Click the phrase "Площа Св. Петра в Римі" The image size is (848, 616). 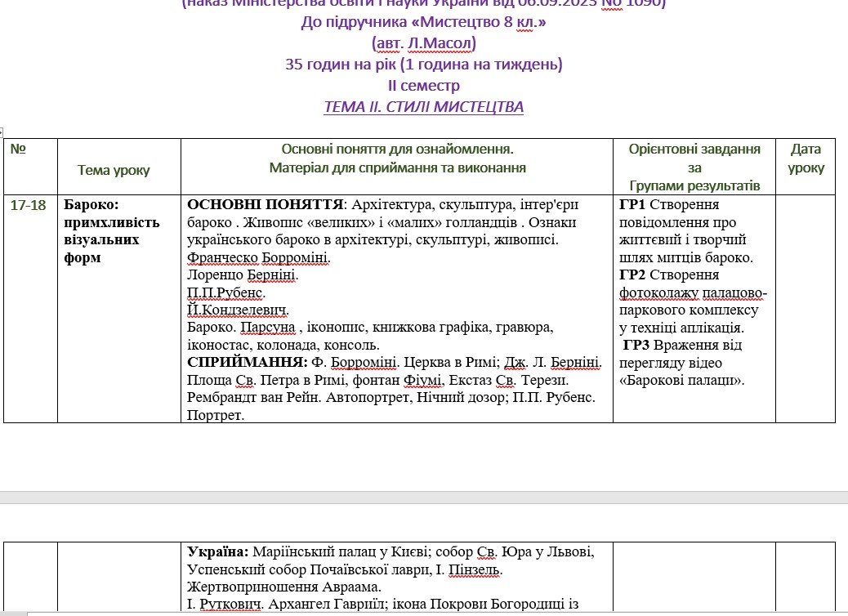coord(266,380)
